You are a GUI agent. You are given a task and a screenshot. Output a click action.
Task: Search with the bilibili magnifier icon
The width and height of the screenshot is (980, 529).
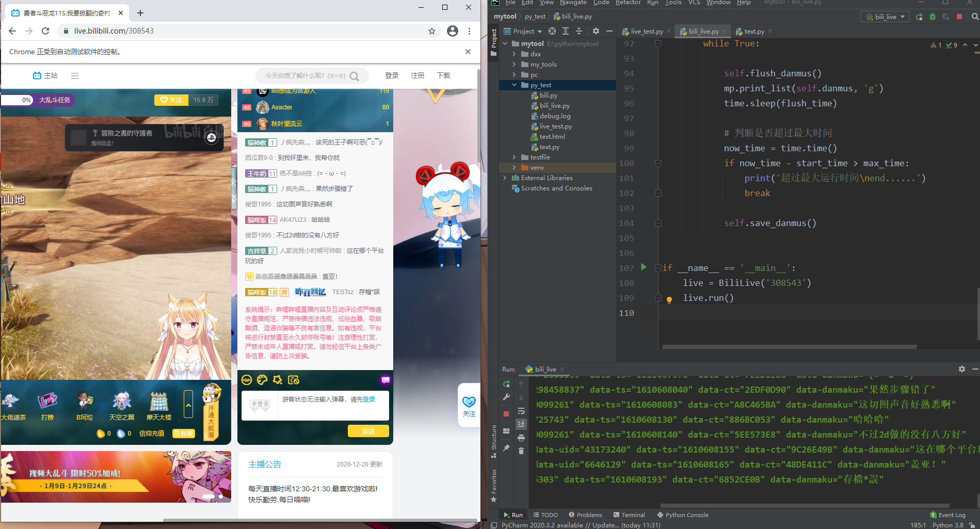pyautogui.click(x=354, y=76)
